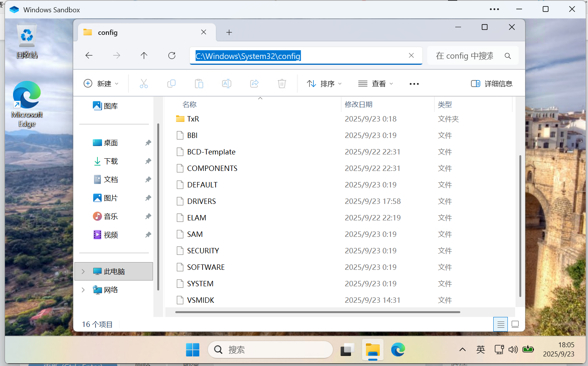Screen dimensions: 588x366
Task: Open a new File Explorer tab
Action: click(229, 33)
